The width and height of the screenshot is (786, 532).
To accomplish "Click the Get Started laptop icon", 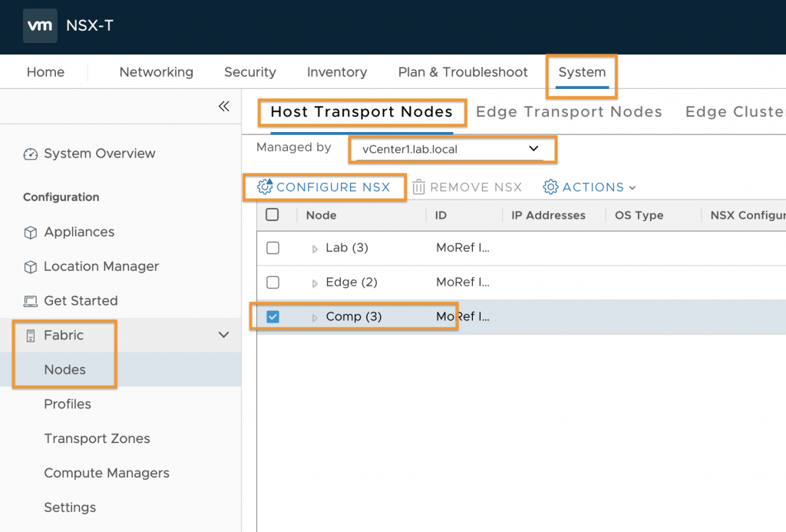I will pos(31,302).
